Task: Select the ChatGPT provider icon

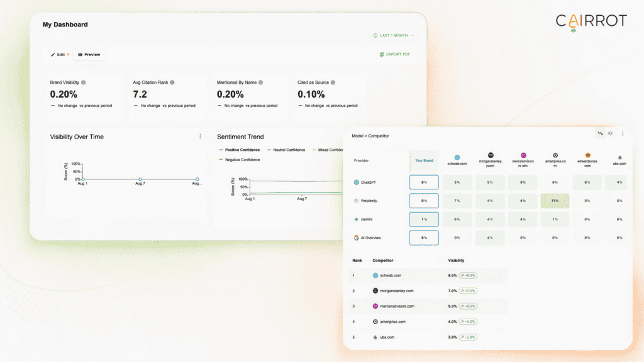Action: [x=356, y=182]
